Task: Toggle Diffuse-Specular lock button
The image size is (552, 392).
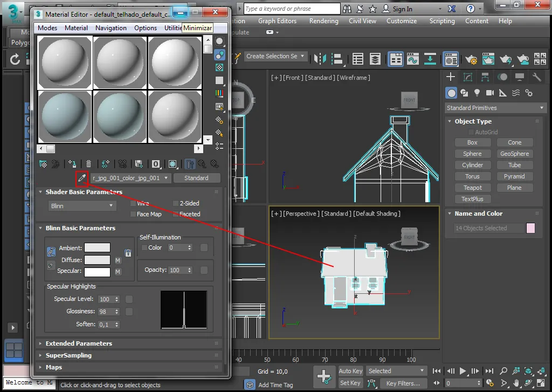Action: 50,266
